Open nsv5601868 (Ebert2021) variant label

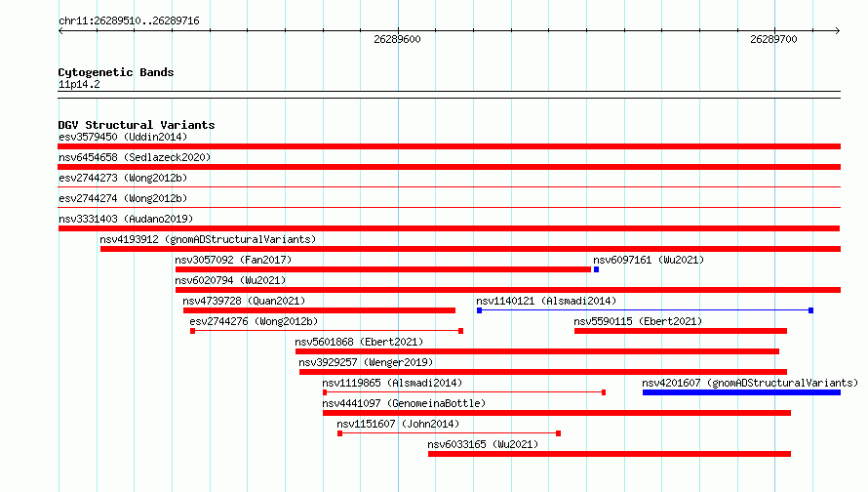tap(359, 342)
